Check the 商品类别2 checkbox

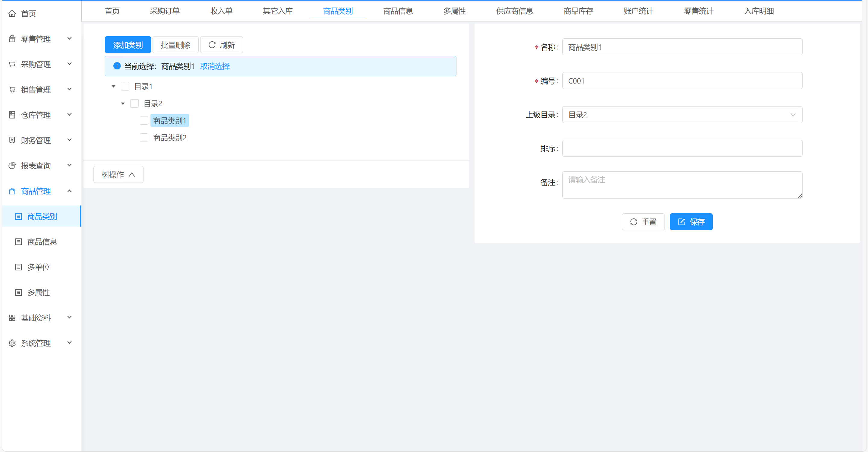click(144, 137)
